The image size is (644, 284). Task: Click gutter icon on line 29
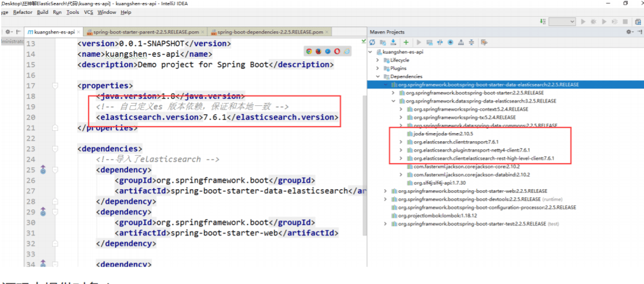click(43, 212)
